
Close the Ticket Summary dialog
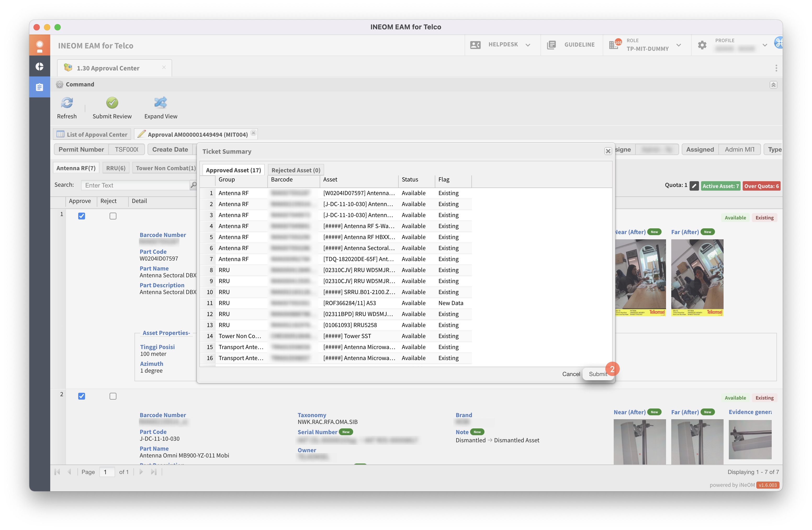point(608,151)
